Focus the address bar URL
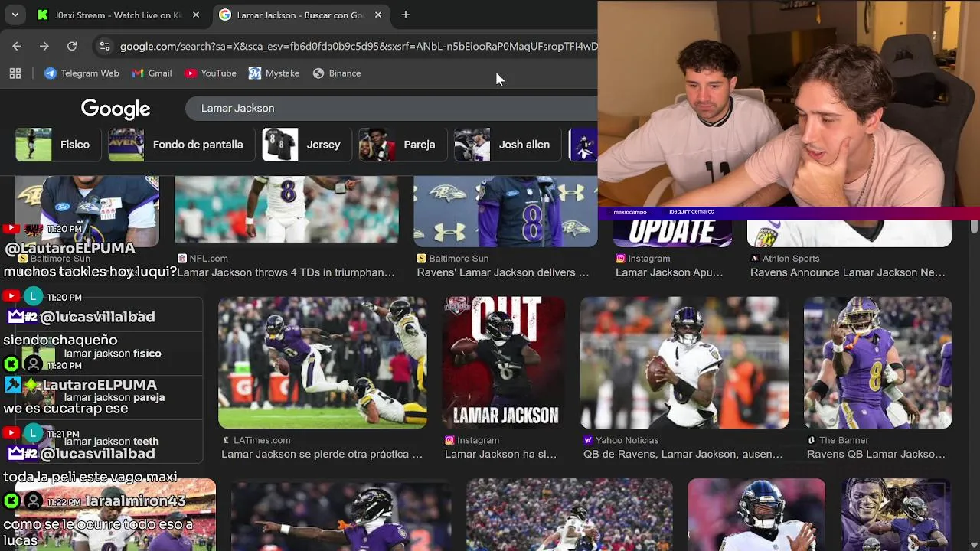Image resolution: width=980 pixels, height=551 pixels. [x=358, y=47]
